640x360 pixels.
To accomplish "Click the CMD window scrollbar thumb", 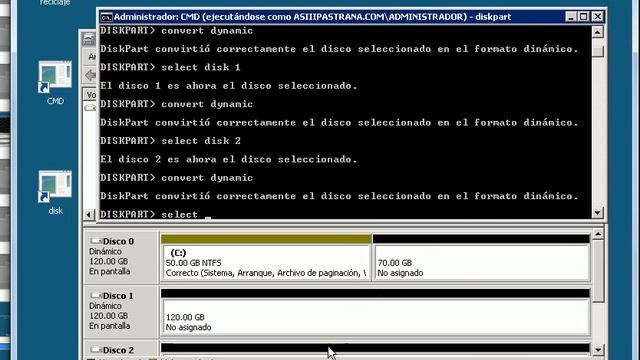I will click(x=598, y=50).
